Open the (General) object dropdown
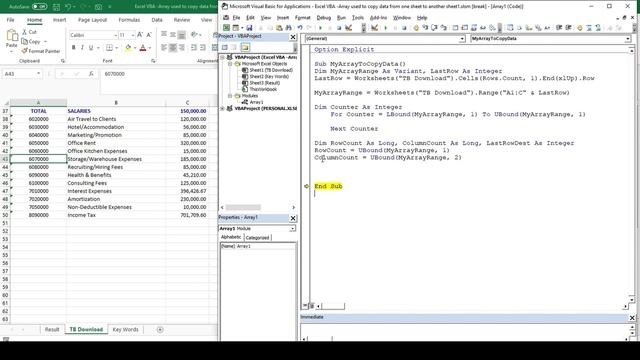The width and height of the screenshot is (640, 360). [462, 39]
